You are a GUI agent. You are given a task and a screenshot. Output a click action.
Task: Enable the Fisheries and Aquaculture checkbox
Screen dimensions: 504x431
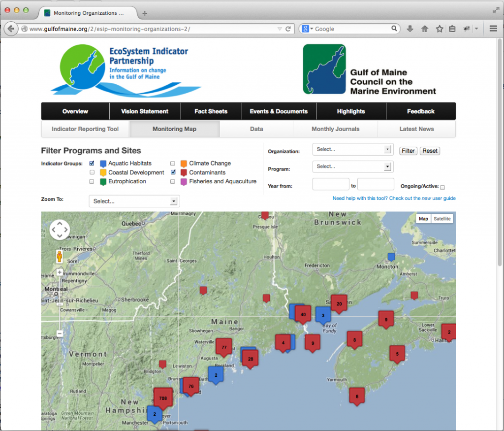173,181
